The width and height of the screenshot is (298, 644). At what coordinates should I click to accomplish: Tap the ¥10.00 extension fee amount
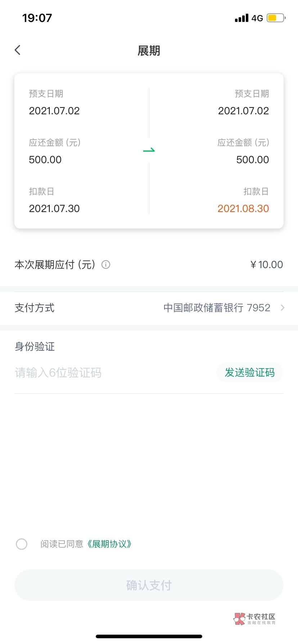coord(267,265)
